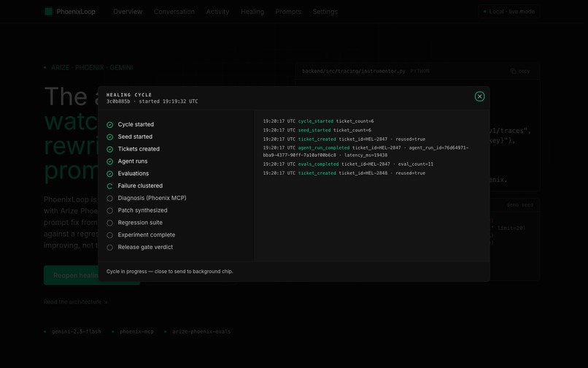Click the green check beside Tickets created

110,150
